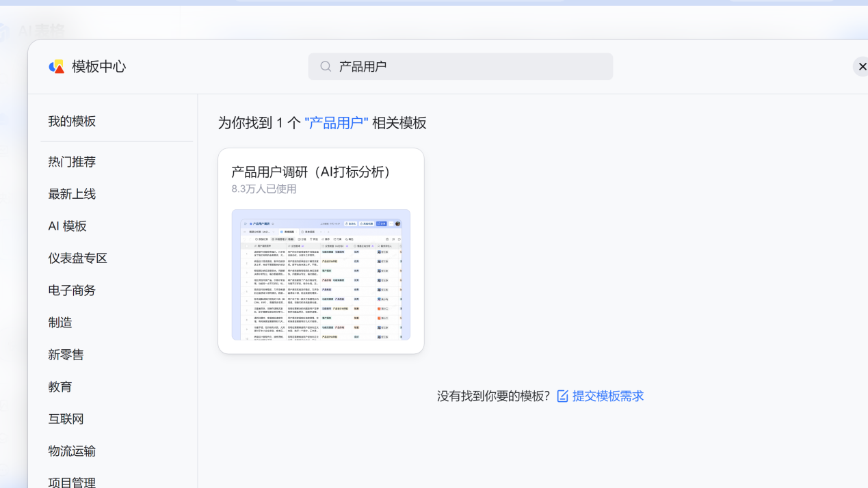Select 仪表盘专区 in the sidebar
The width and height of the screenshot is (868, 488).
tap(78, 258)
